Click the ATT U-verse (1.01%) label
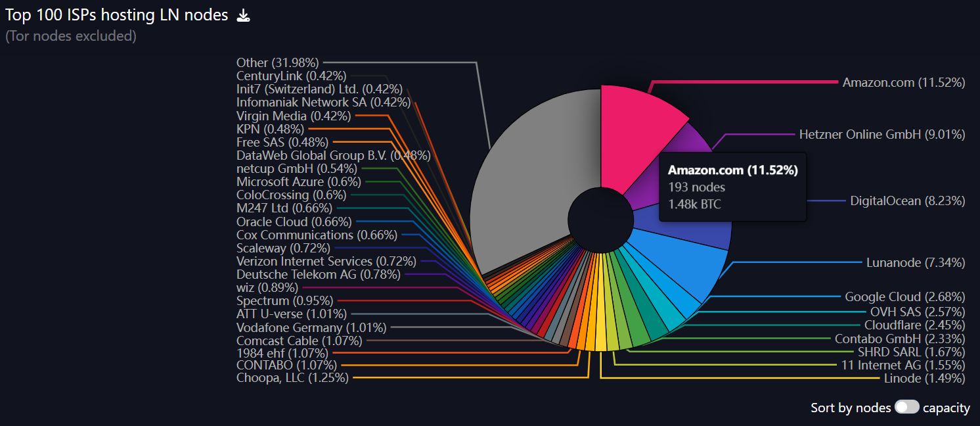 292,314
